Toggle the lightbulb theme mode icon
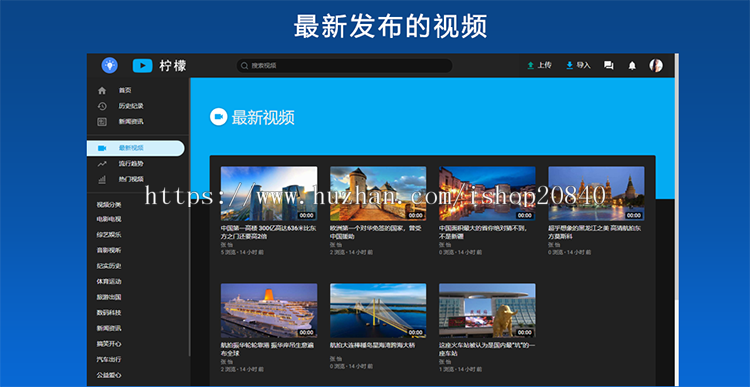This screenshot has height=387, width=750. [x=110, y=65]
